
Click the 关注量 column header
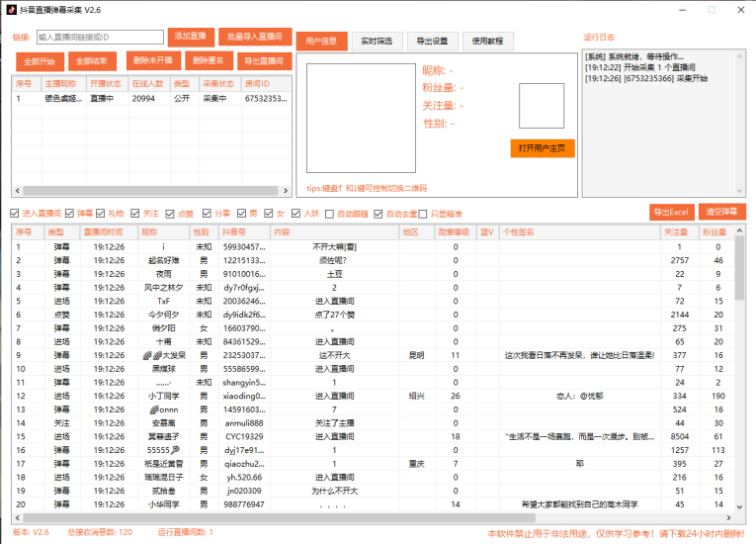click(x=679, y=232)
